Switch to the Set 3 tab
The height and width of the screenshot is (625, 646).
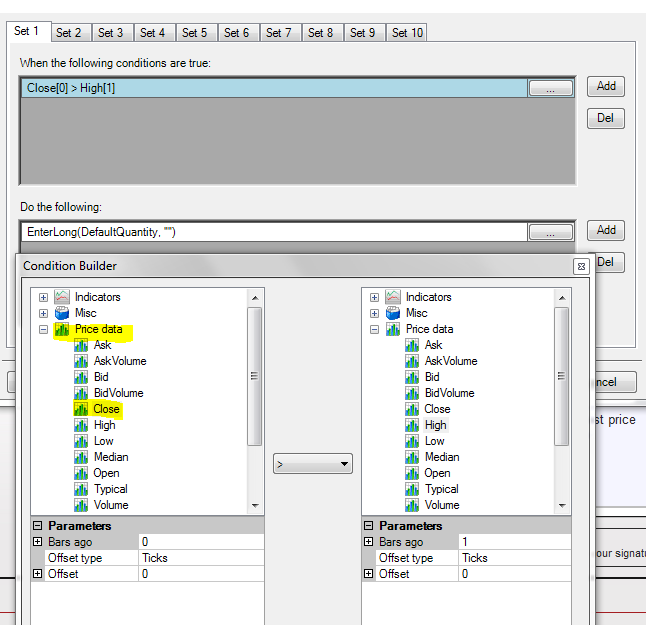click(x=111, y=33)
